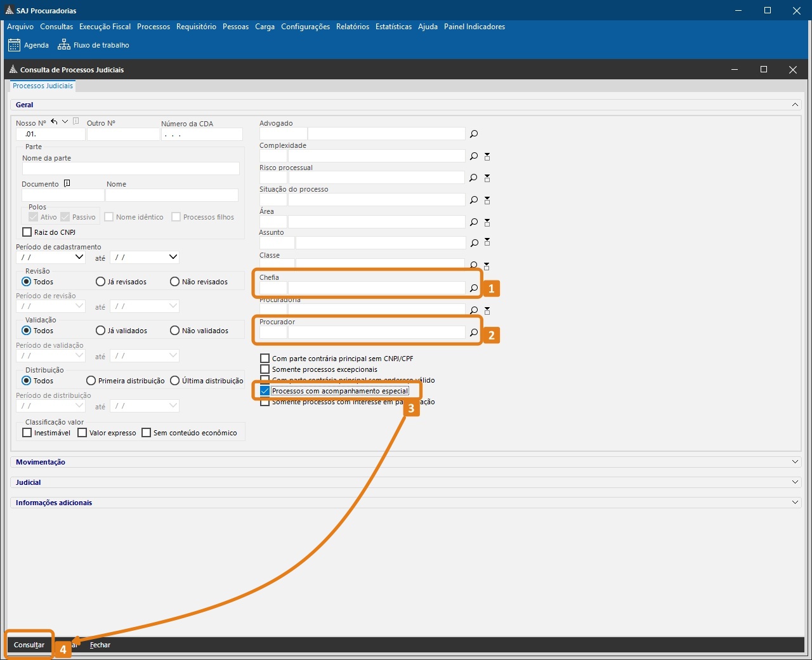Click the Nosso Nº input field

tap(50, 135)
